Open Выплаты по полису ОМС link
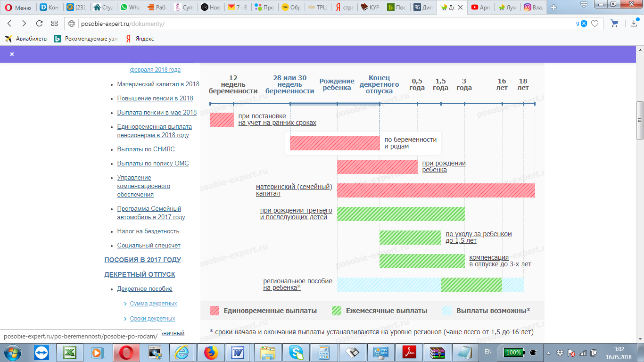Viewport: 644px width, 362px height. point(153,164)
